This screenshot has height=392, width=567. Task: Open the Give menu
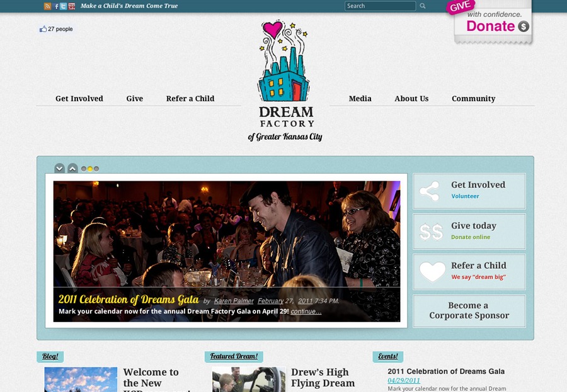click(x=135, y=98)
